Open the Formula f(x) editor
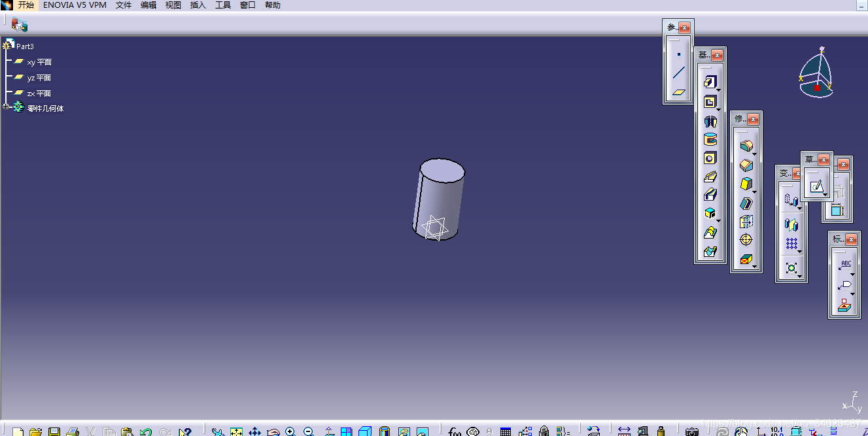 click(x=454, y=432)
